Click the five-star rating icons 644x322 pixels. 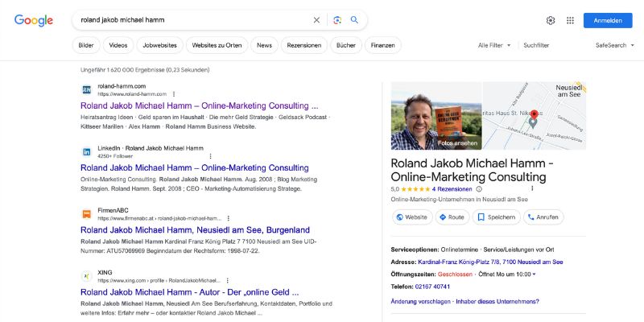(x=415, y=189)
